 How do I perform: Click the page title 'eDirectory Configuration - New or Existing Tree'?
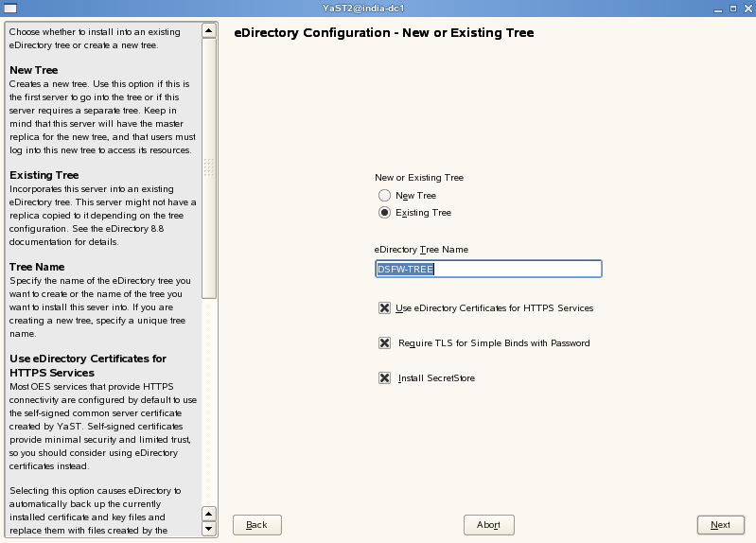click(384, 33)
